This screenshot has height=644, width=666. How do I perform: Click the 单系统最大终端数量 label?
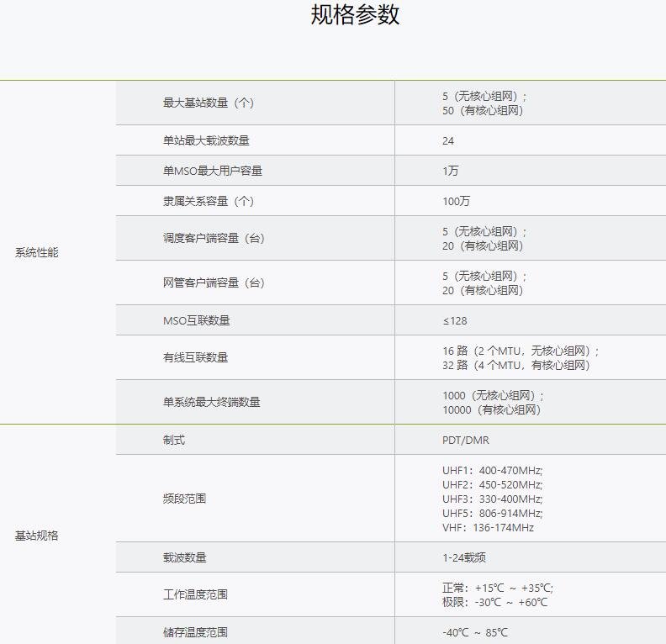[212, 402]
